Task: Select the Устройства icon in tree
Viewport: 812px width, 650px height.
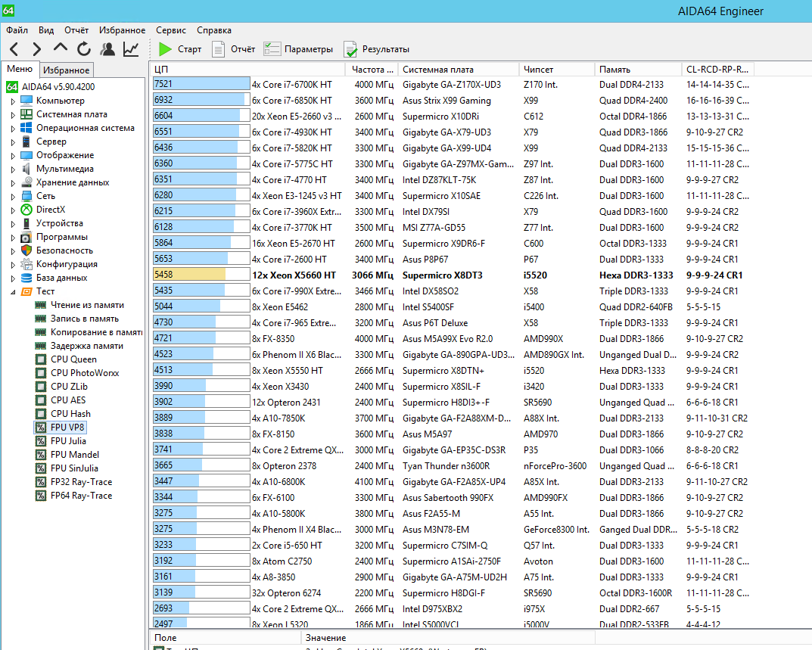Action: [x=26, y=223]
